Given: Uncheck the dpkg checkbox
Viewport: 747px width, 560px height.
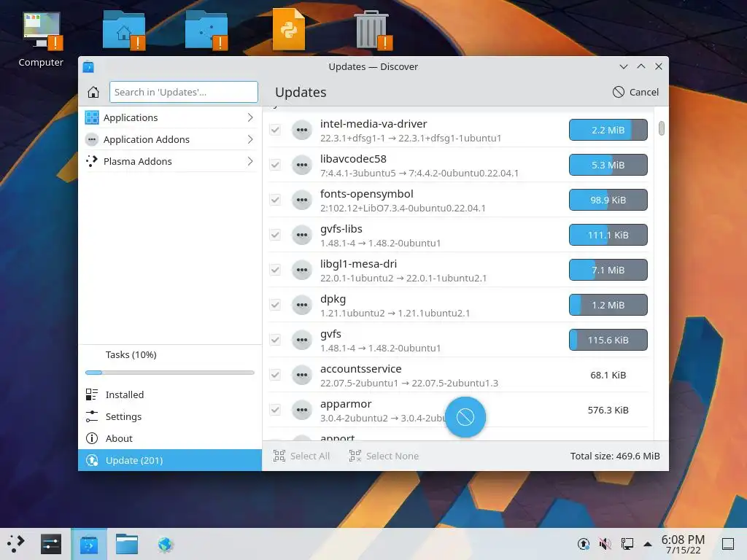Looking at the screenshot, I should coord(275,306).
